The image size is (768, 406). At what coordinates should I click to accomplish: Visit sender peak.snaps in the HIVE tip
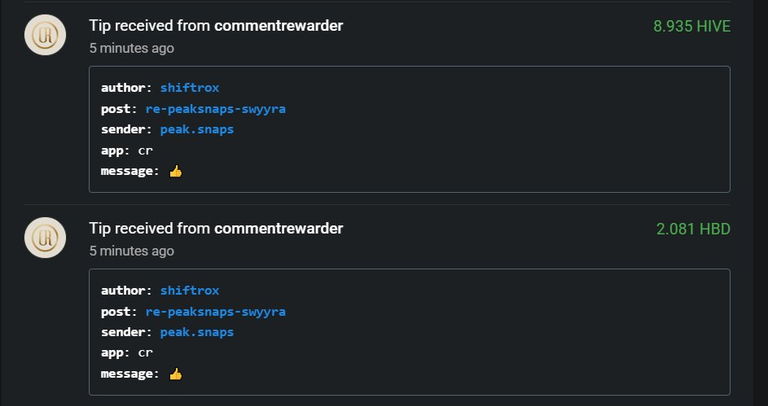(x=197, y=129)
